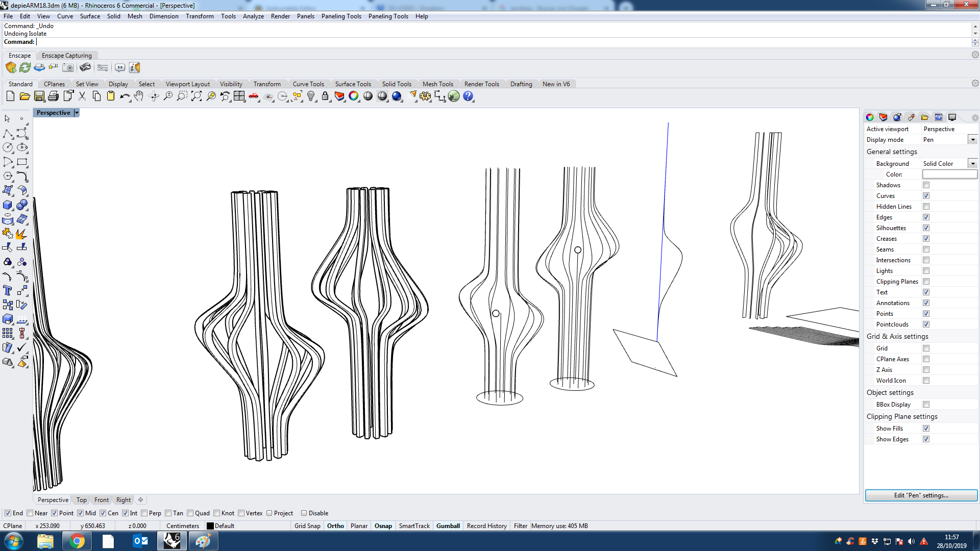This screenshot has width=980, height=551.
Task: Click the Undo arrow icon
Action: pos(125,96)
